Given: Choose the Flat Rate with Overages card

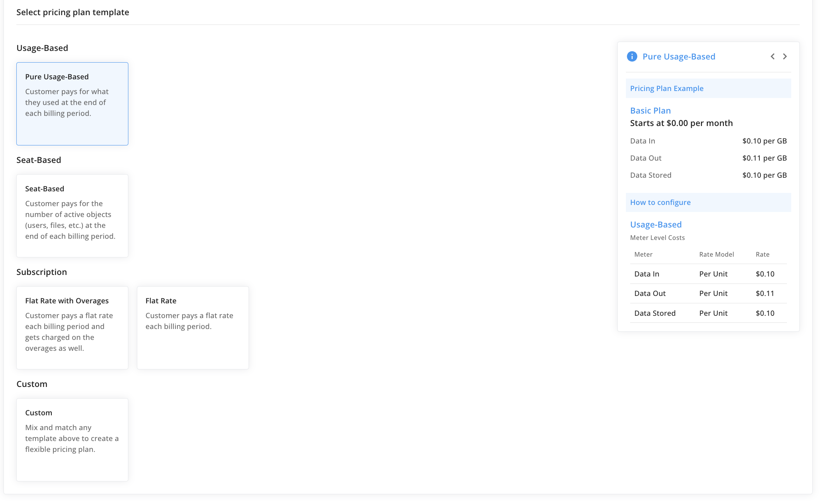Looking at the screenshot, I should coord(72,328).
